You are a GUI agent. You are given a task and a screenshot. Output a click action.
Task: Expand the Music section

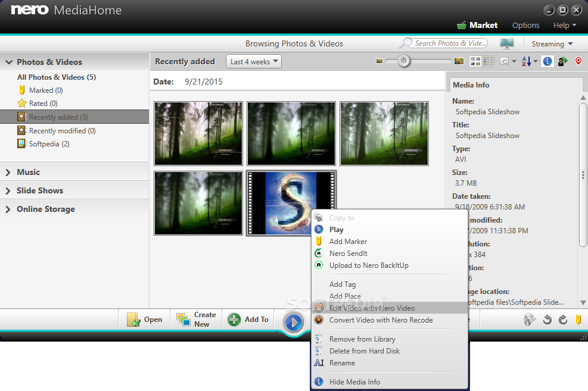[8, 172]
